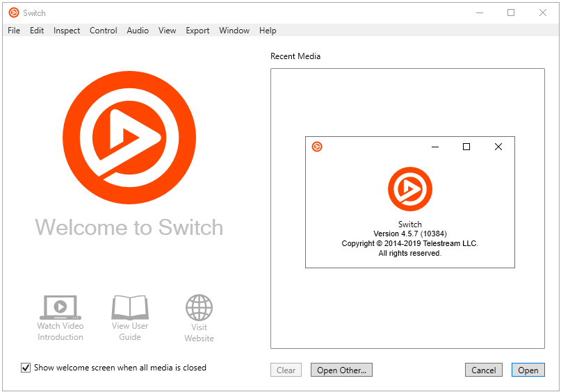Open the Help menu

(268, 31)
